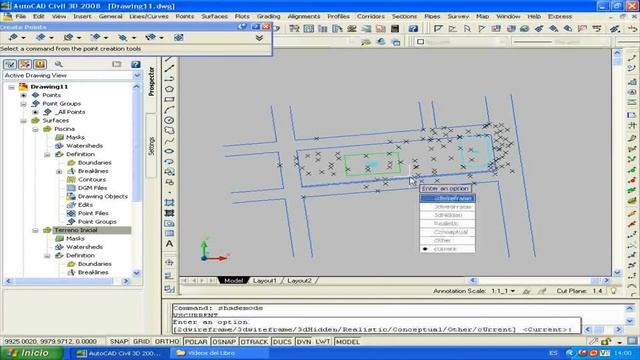The image size is (640, 360).
Task: Select the Spline draw tool
Action: tap(169, 140)
